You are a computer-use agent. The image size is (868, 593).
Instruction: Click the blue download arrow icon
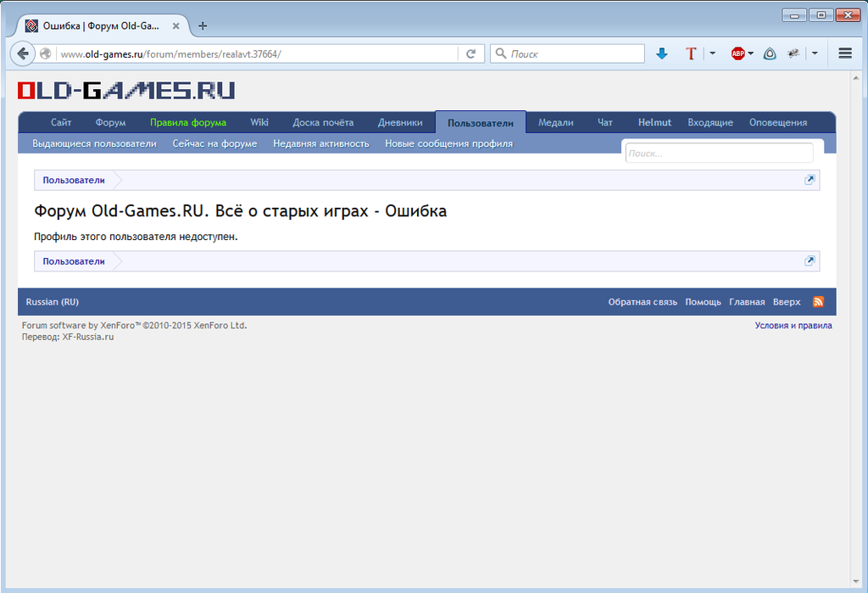(x=661, y=53)
